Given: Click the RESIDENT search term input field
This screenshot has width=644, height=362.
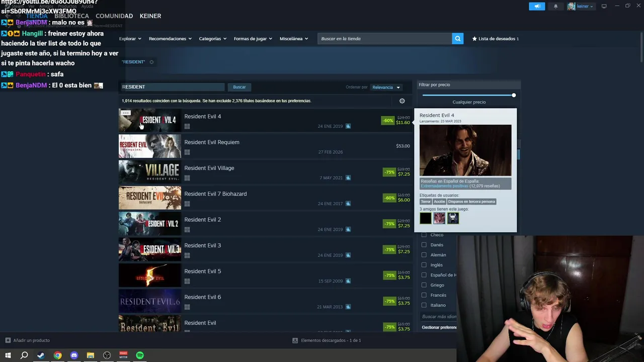Looking at the screenshot, I should click(x=172, y=87).
